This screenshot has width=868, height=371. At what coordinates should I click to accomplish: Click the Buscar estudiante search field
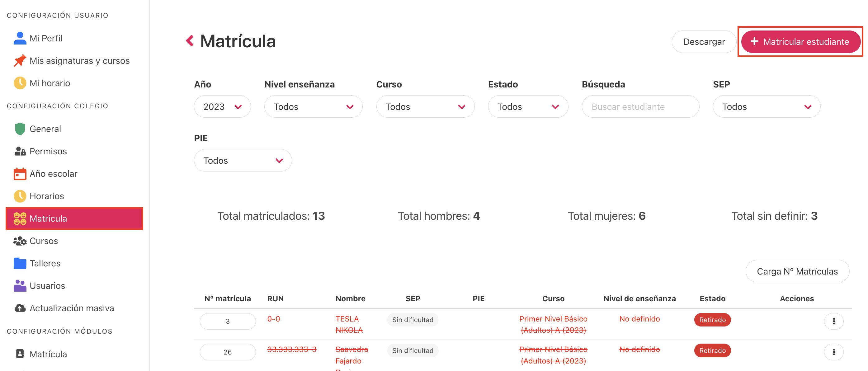click(640, 106)
